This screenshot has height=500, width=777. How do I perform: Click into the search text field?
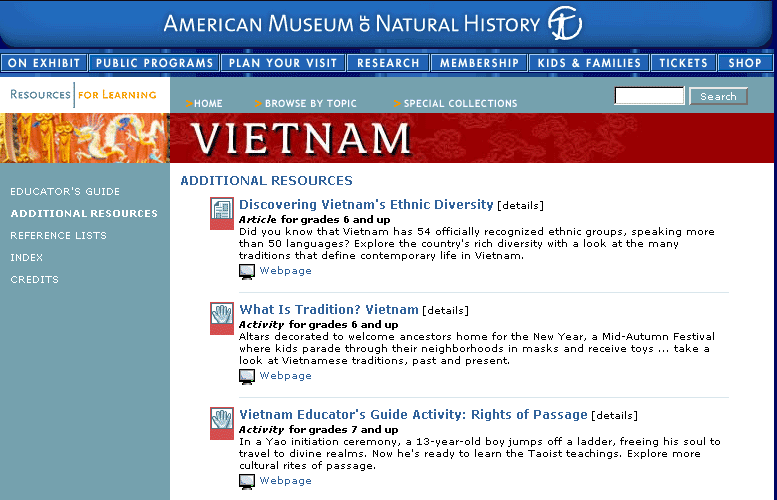[x=649, y=96]
